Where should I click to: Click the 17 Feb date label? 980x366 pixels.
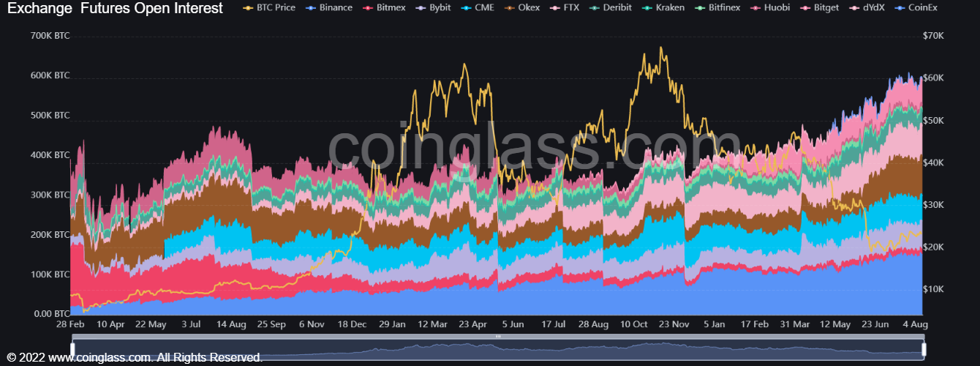click(x=755, y=324)
